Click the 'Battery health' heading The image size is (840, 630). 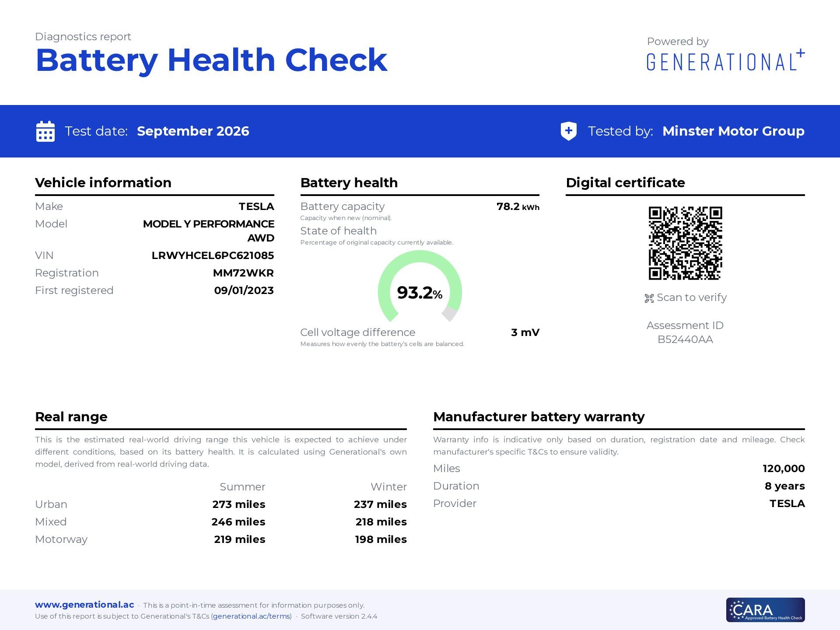349,182
